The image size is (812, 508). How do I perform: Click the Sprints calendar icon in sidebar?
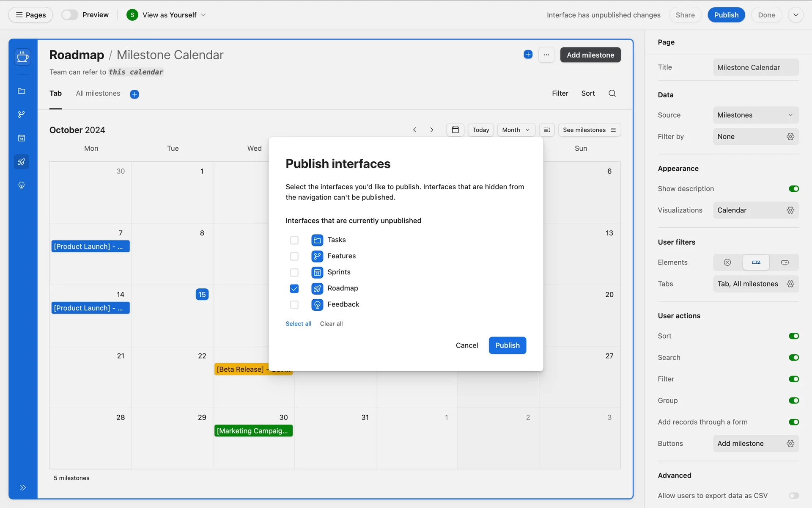coord(22,138)
